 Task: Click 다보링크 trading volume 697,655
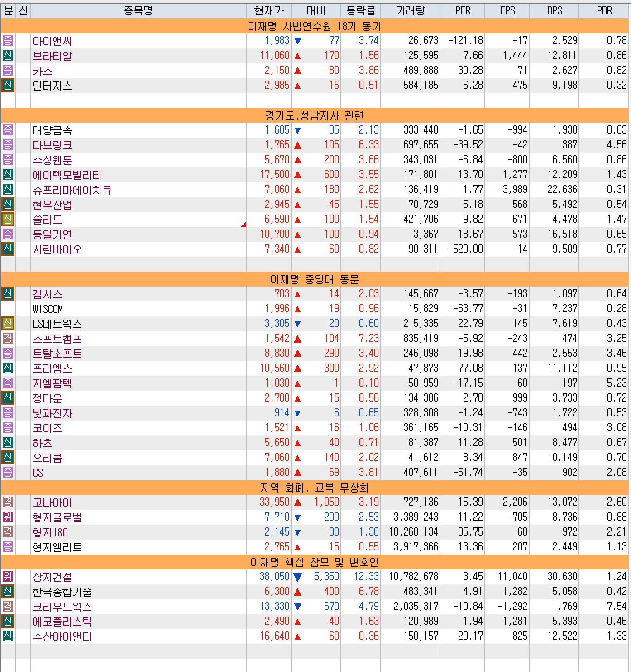pyautogui.click(x=421, y=145)
